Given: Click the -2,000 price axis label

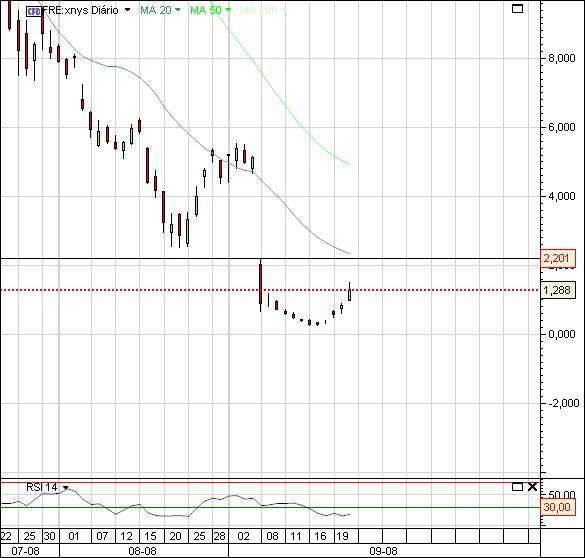Looking at the screenshot, I should (563, 403).
